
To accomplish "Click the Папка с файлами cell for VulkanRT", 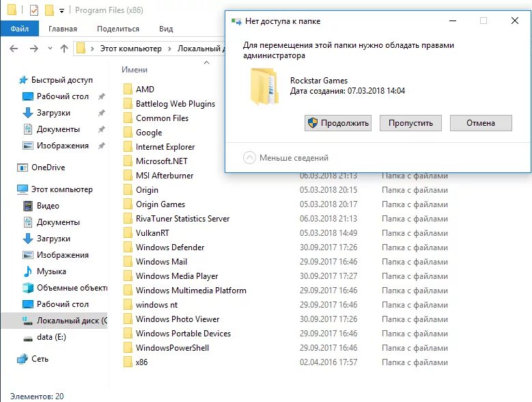I will coord(415,233).
